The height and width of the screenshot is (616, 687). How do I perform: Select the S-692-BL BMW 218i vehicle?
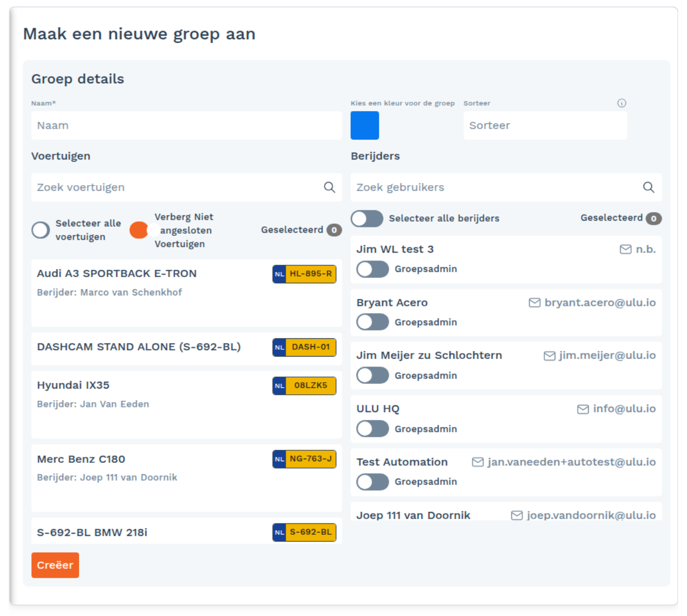pos(187,531)
